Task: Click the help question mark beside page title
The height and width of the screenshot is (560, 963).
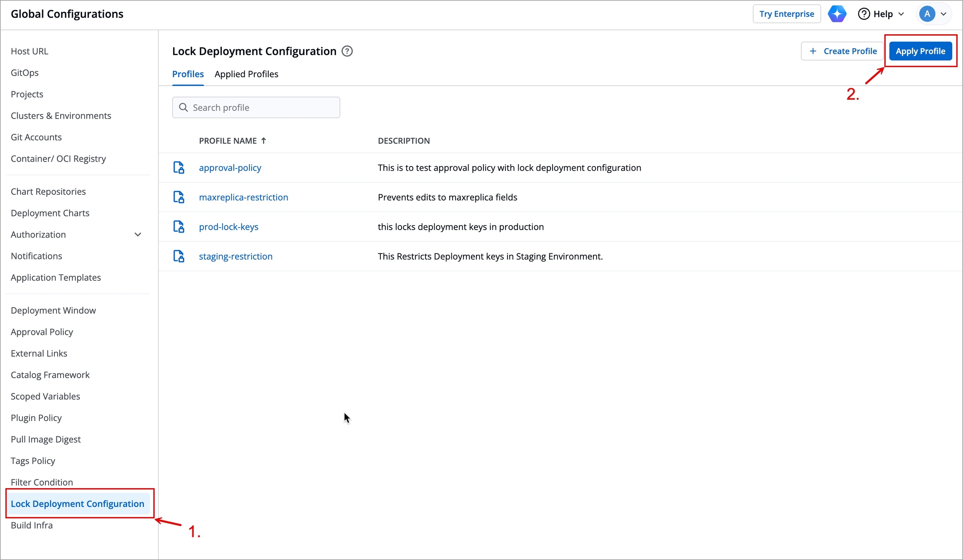Action: 347,51
